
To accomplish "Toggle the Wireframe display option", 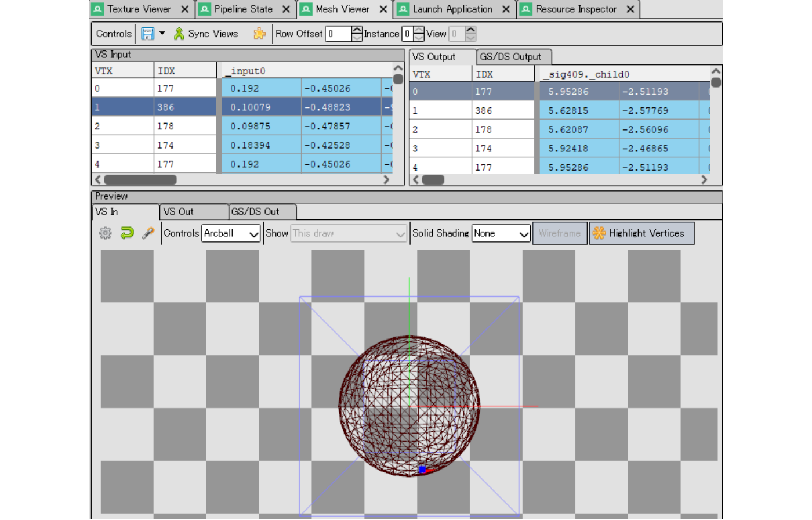I will click(559, 233).
